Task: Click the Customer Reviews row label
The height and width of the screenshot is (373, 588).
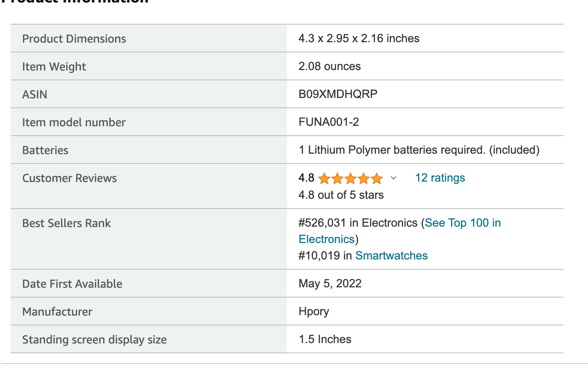Action: tap(70, 178)
